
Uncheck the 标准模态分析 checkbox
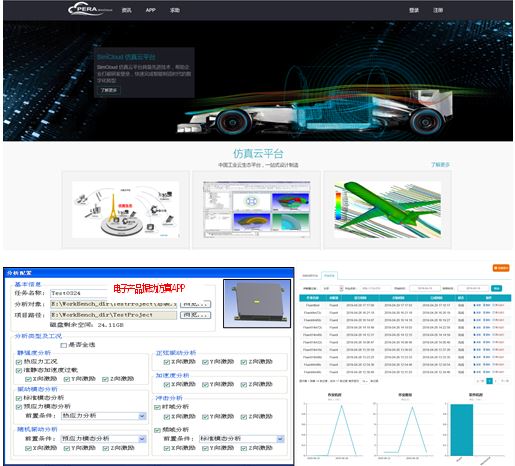point(19,398)
